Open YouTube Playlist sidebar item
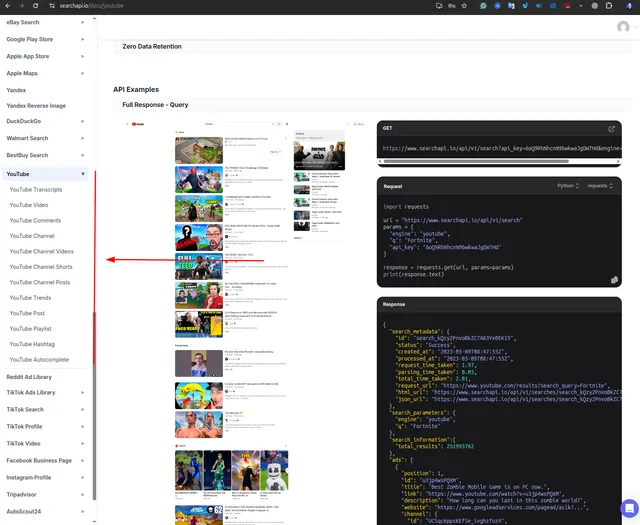The width and height of the screenshot is (640, 525). coord(31,329)
